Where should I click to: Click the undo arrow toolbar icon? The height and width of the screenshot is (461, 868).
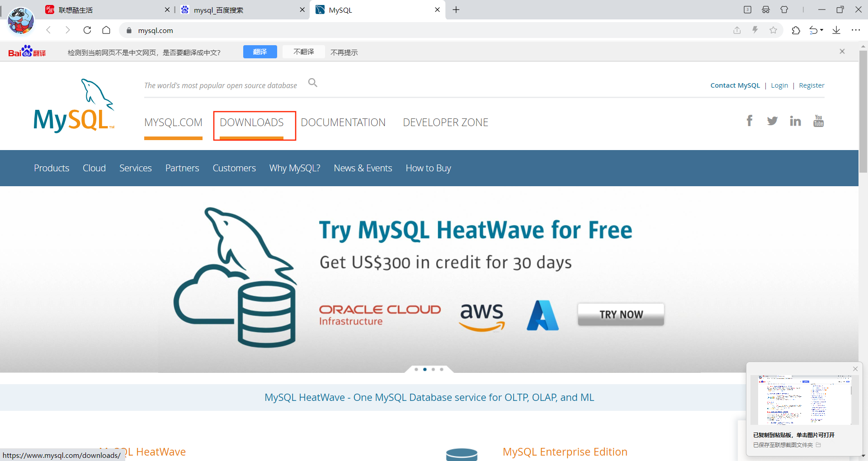(814, 30)
